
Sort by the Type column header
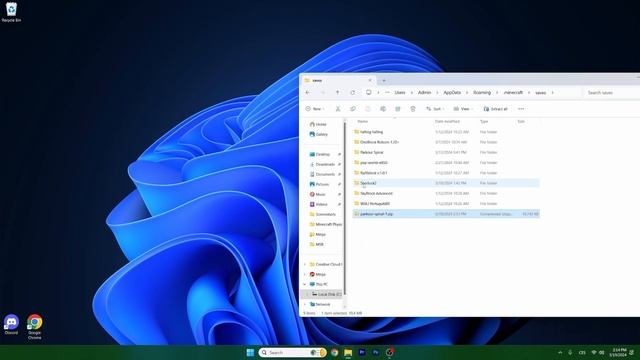coord(484,121)
